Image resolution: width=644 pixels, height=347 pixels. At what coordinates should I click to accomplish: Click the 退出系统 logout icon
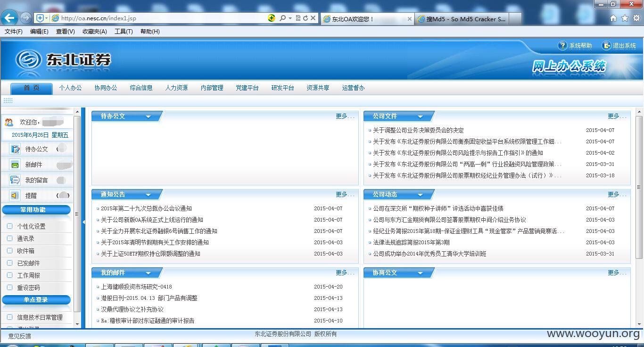click(607, 45)
